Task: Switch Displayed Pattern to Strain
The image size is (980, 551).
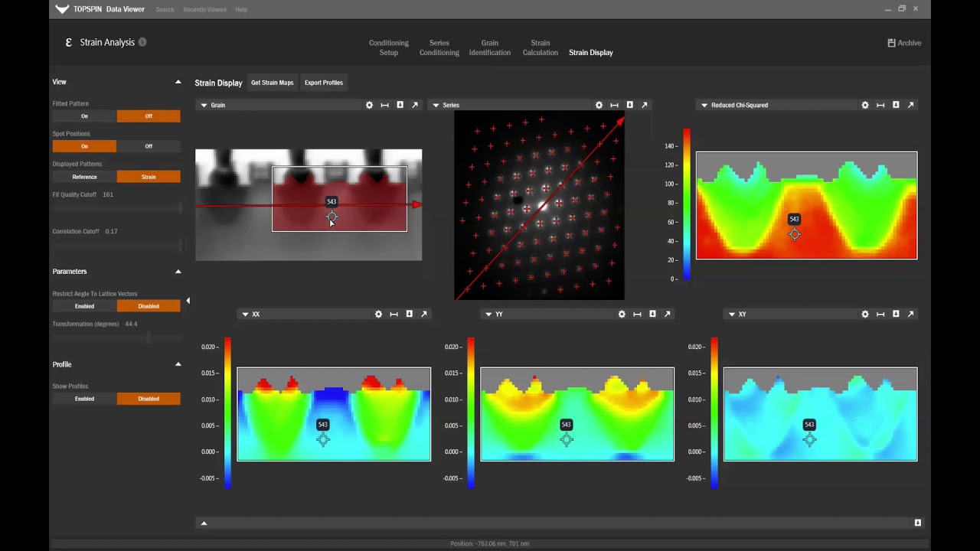Action: tap(149, 177)
